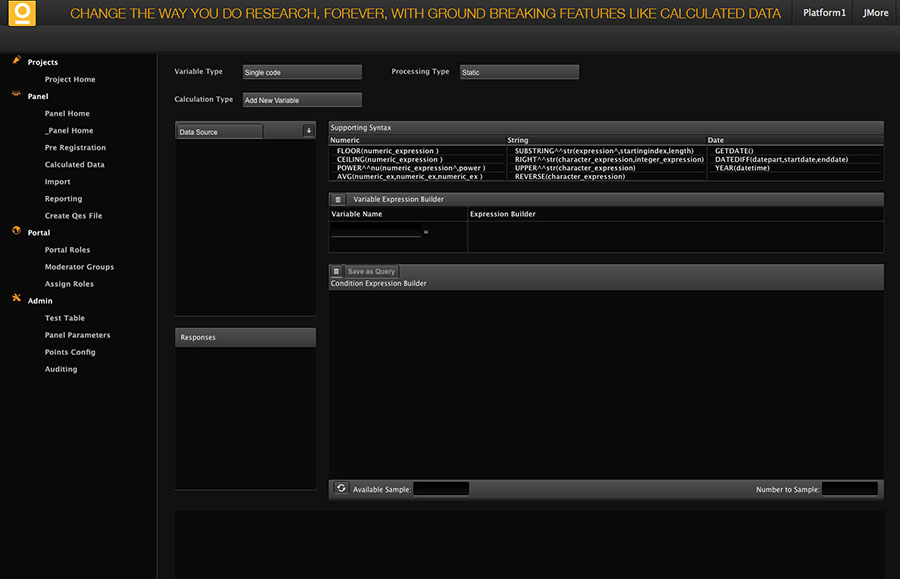Click the Admin wrench icon in sidebar
Viewport: 900px width, 579px height.
pos(17,300)
